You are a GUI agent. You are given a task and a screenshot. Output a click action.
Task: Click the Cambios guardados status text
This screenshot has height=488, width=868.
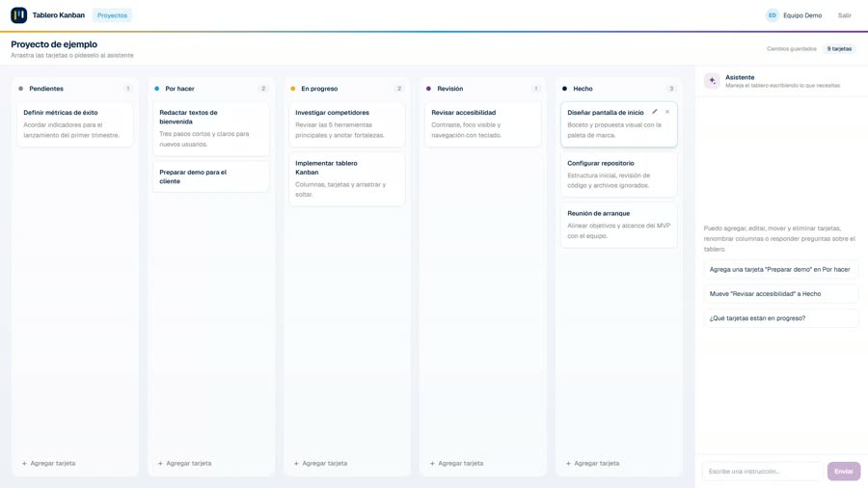[792, 48]
